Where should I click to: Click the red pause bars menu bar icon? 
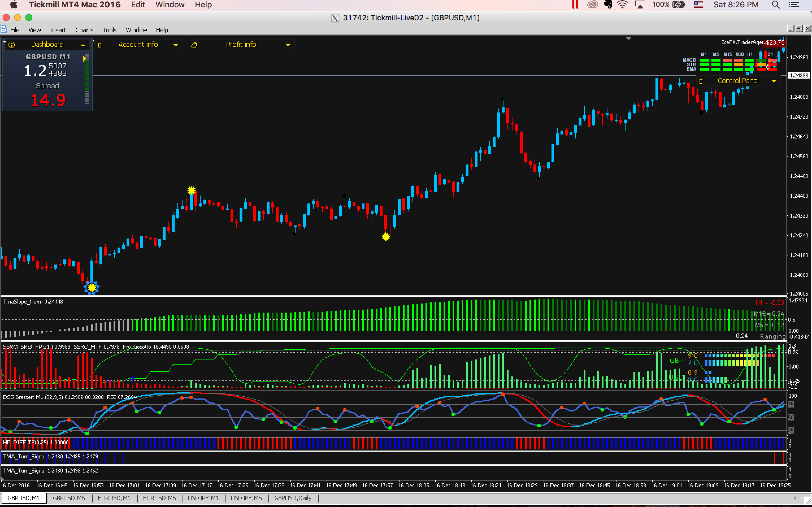pyautogui.click(x=575, y=5)
